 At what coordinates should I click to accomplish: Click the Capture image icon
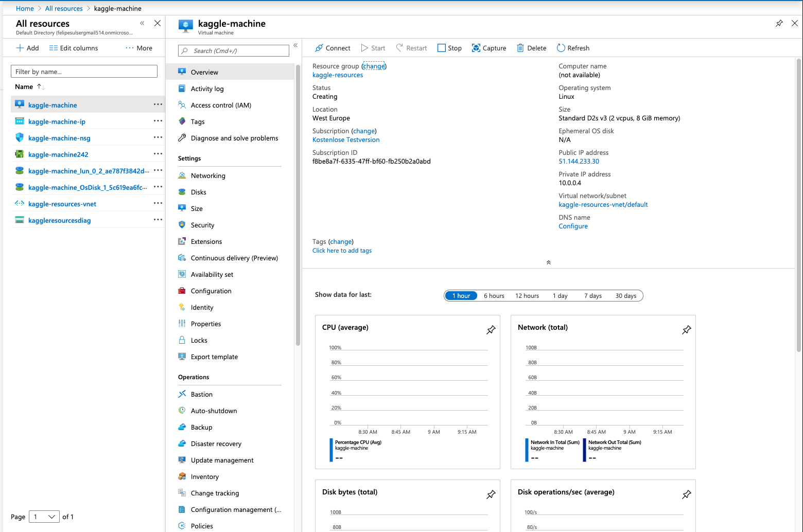476,48
